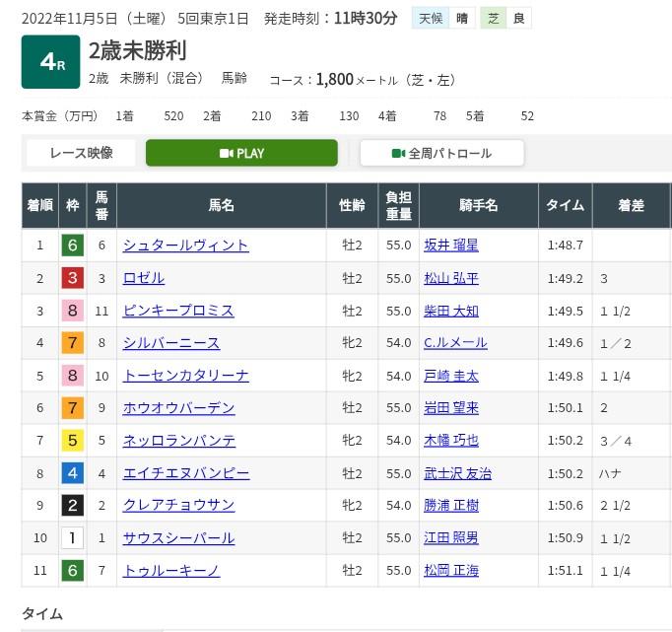Click jockey 松岡 正海 link
The image size is (672, 632).
450,571
